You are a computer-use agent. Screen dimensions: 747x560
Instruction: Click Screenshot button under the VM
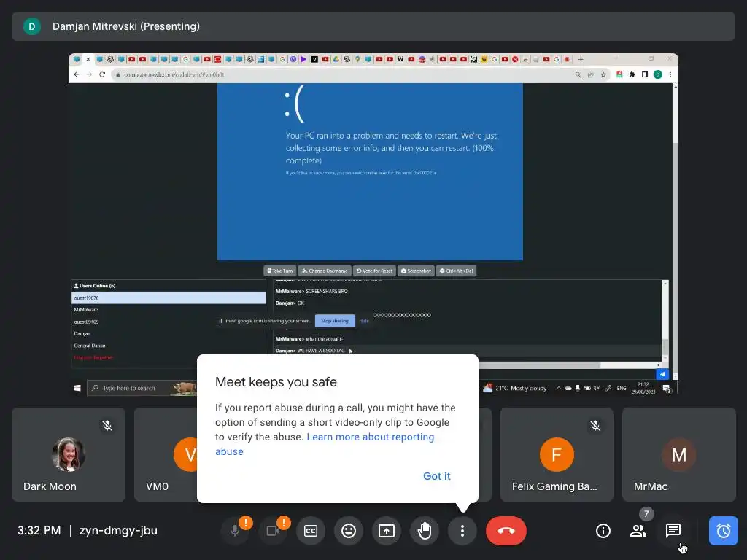click(x=415, y=271)
